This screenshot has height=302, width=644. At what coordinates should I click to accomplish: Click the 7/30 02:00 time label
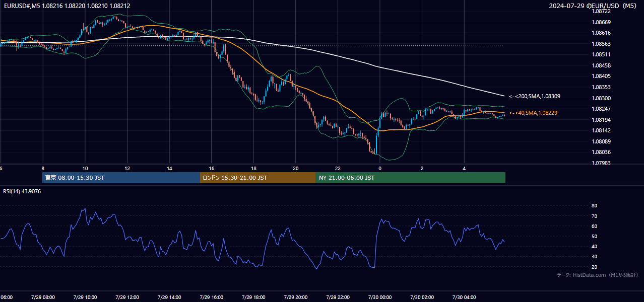pyautogui.click(x=422, y=297)
